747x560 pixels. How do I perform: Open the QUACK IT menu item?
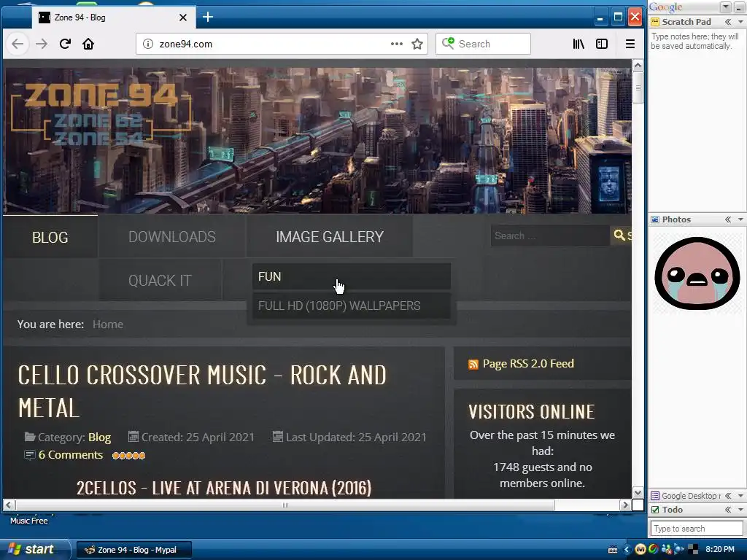coord(160,281)
